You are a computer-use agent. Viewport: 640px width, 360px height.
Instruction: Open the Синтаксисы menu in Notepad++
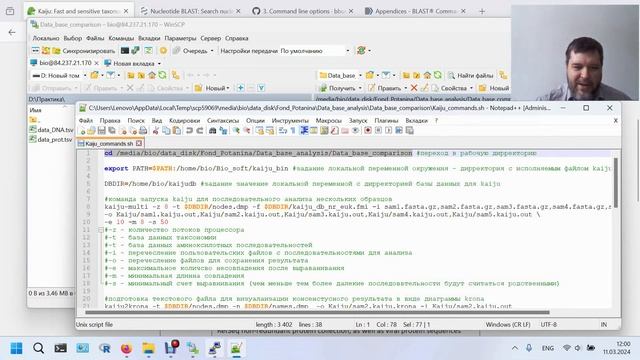(223, 120)
